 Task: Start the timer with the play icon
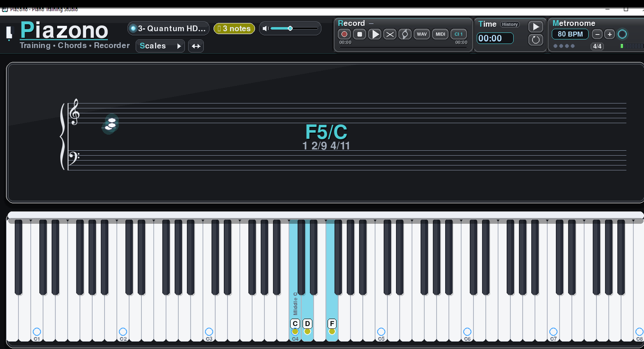[x=536, y=27]
